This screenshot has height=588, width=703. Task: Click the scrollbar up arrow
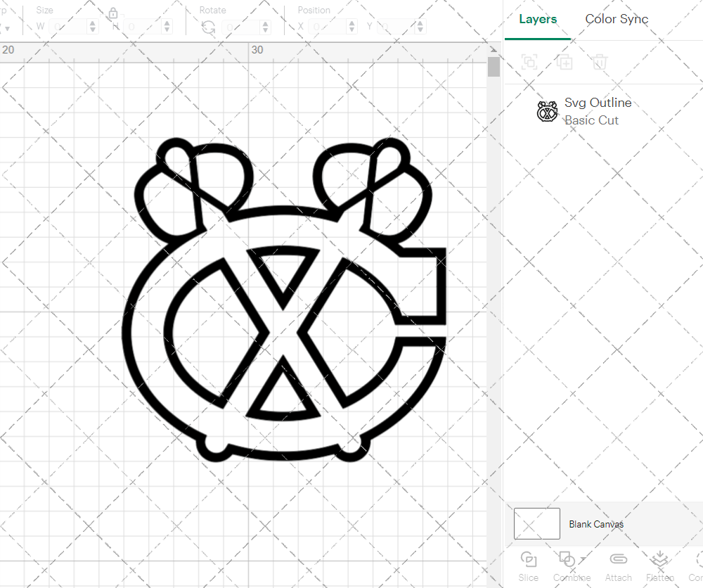pos(494,49)
